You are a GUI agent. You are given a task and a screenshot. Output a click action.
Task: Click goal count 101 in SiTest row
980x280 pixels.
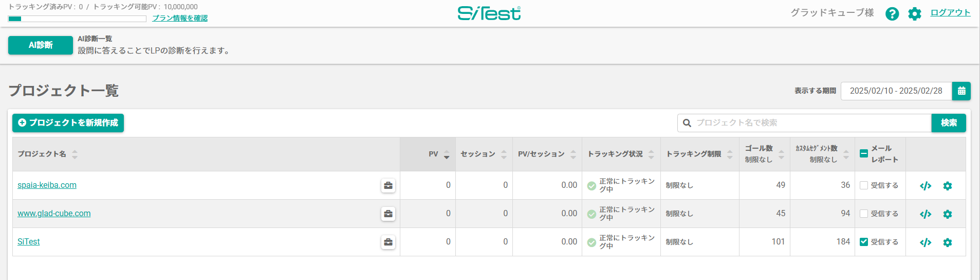778,242
